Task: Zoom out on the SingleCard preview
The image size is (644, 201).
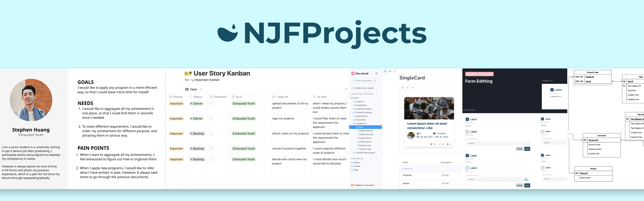Action: point(408,88)
